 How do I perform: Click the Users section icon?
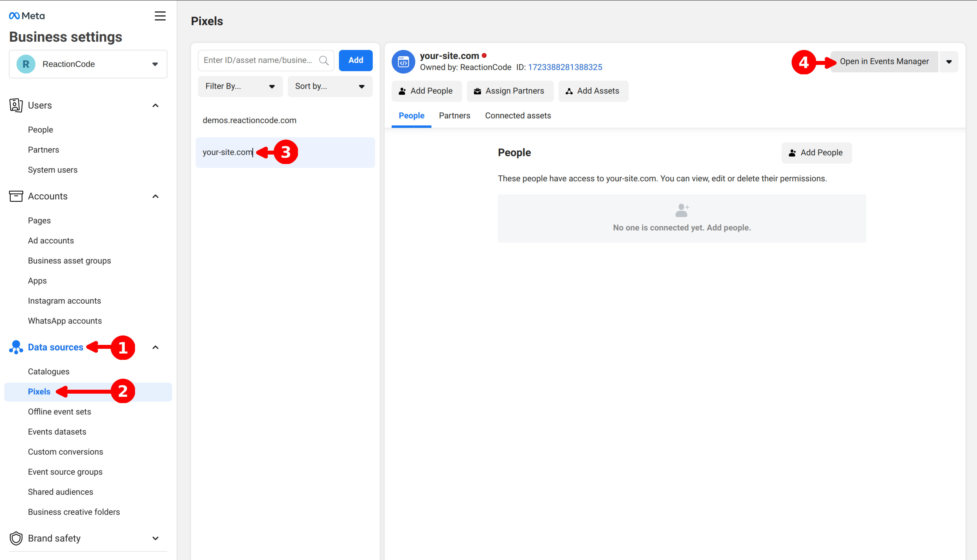pyautogui.click(x=16, y=105)
